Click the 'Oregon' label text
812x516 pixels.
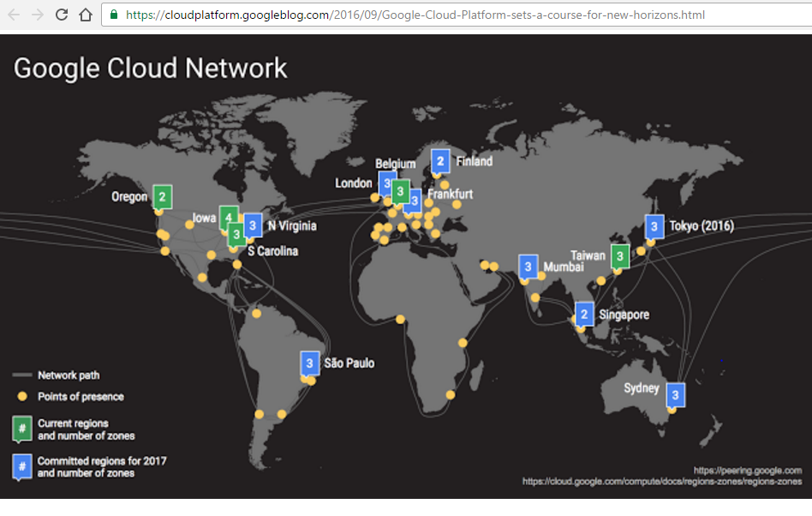[x=129, y=197]
